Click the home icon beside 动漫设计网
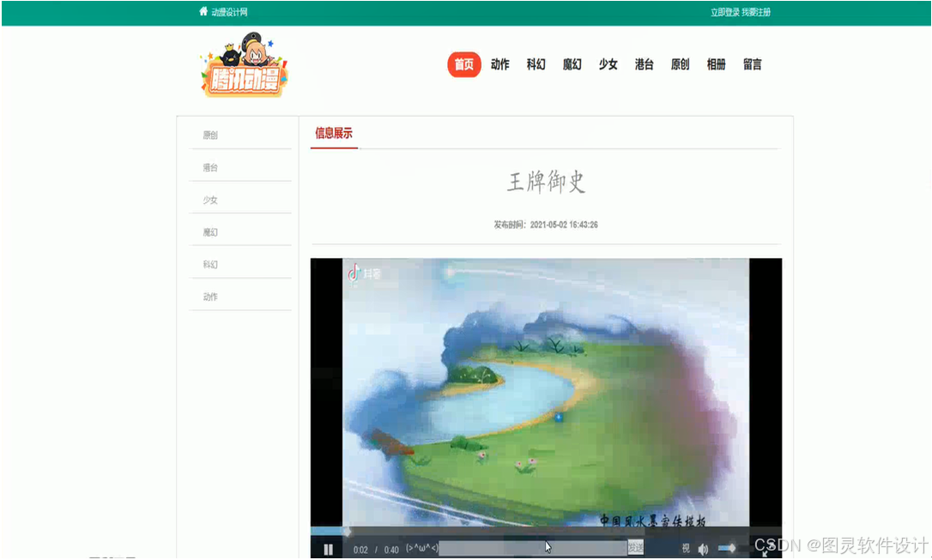932x560 pixels. point(203,11)
